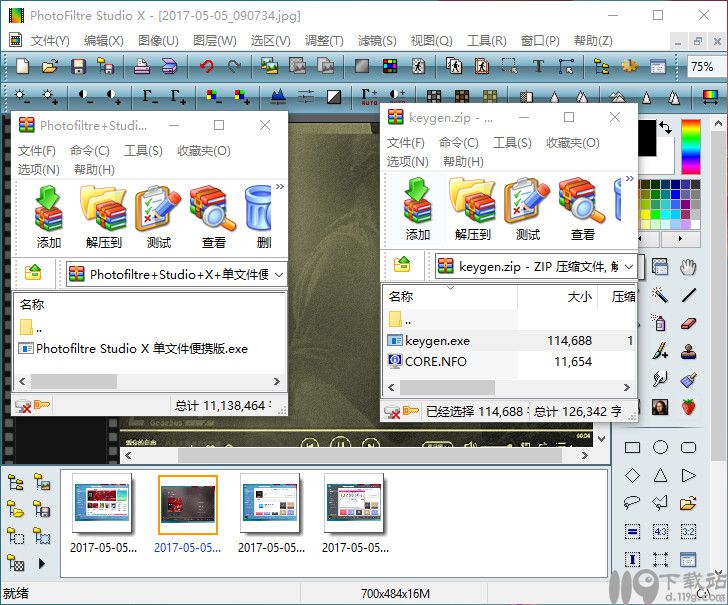
Task: Click Add (添加) in Photofiltre+Studio archive window
Action: click(48, 217)
